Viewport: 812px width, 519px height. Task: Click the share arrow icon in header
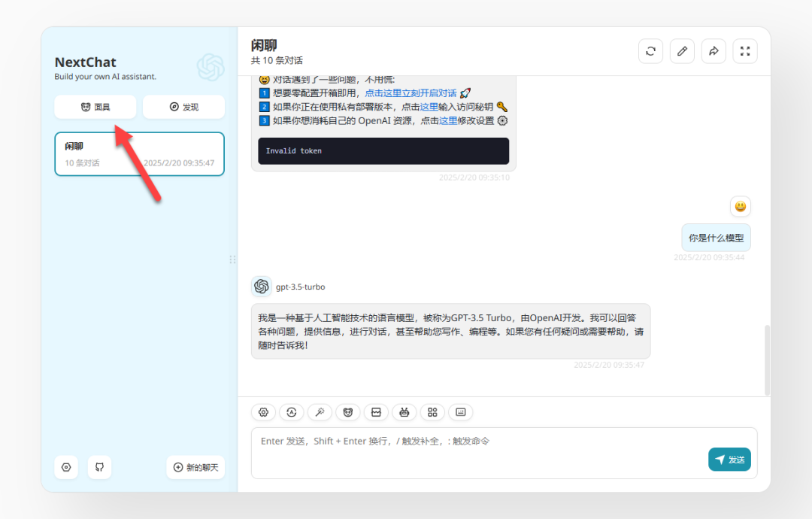tap(714, 51)
